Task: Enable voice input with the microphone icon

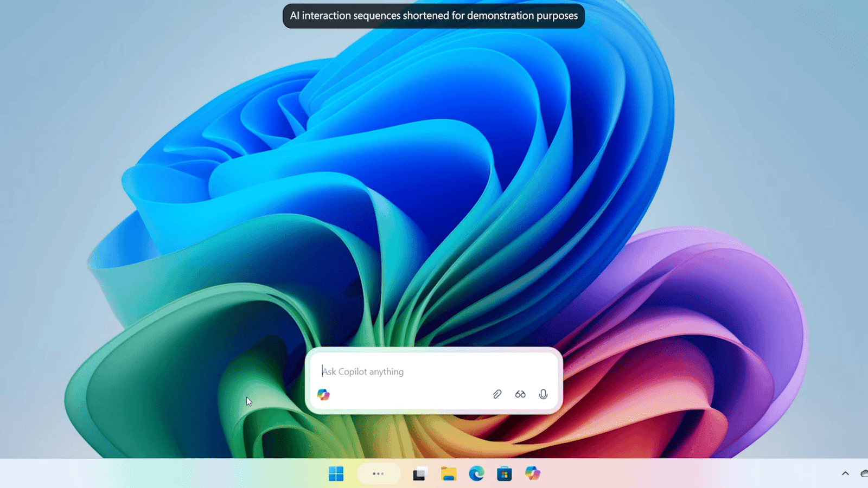Action: (543, 394)
